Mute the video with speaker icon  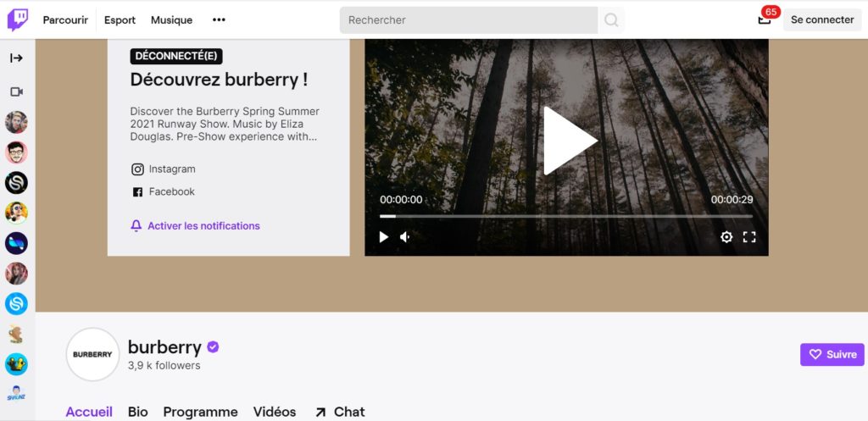405,237
